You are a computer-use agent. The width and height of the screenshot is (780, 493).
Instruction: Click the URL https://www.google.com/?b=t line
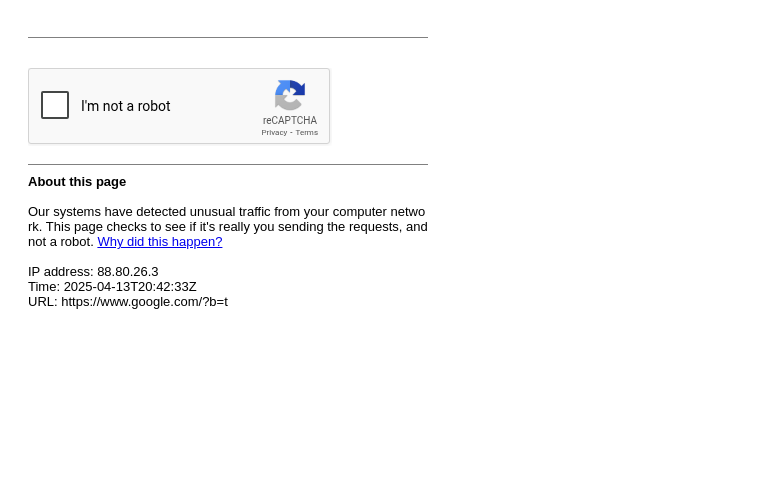click(x=128, y=301)
